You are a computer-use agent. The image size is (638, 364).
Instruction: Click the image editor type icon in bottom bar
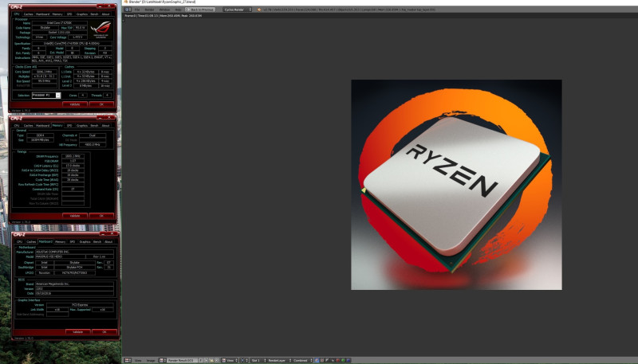(x=128, y=360)
